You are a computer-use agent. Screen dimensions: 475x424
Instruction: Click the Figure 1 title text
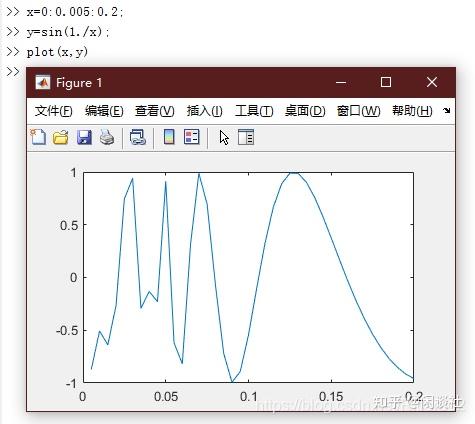[79, 83]
